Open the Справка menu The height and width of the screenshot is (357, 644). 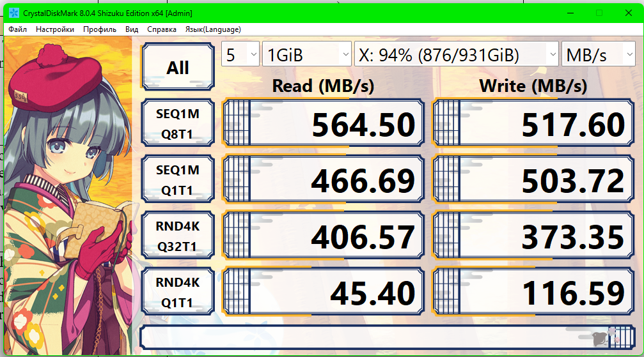[x=162, y=29]
